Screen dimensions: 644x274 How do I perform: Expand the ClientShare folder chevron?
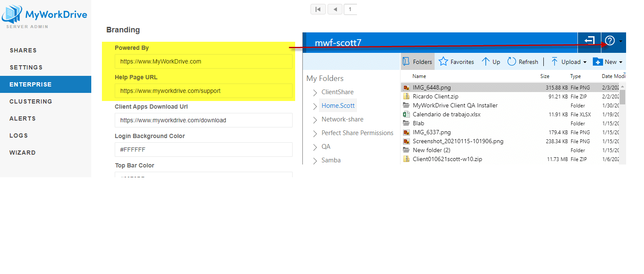pyautogui.click(x=315, y=92)
